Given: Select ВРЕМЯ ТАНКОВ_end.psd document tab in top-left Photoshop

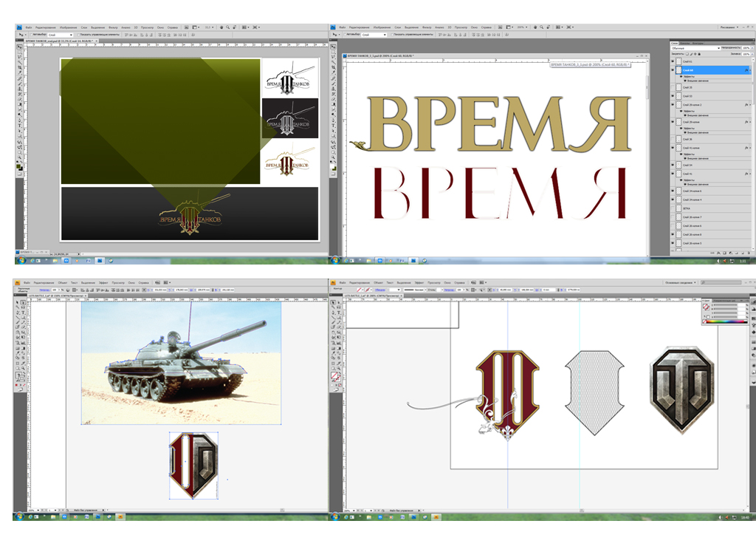Looking at the screenshot, I should pos(61,41).
